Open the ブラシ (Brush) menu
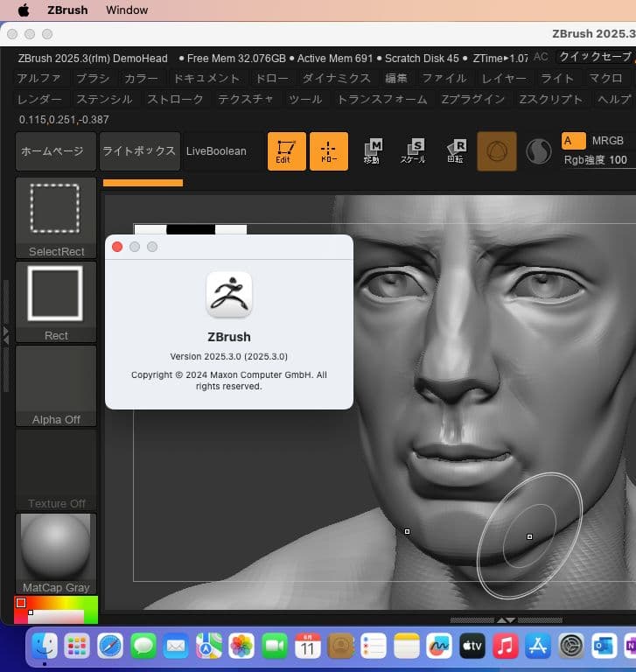The height and width of the screenshot is (672, 636). tap(93, 78)
